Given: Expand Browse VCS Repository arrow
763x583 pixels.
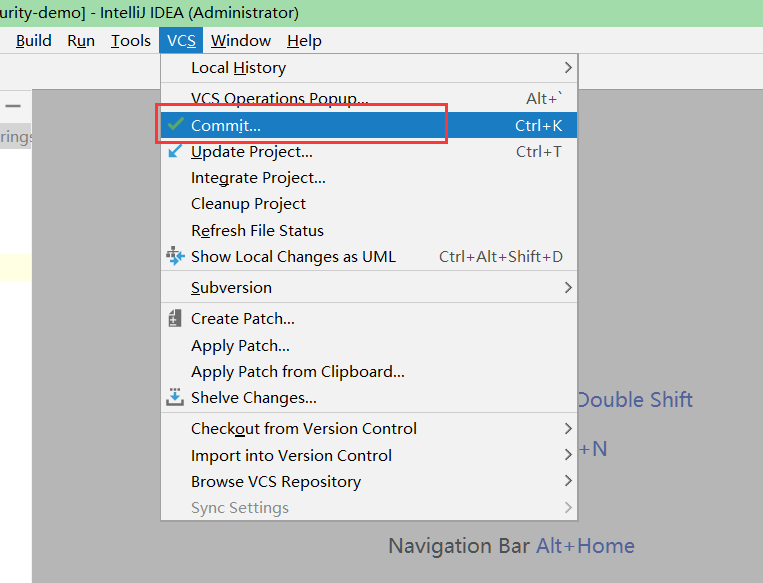Looking at the screenshot, I should click(x=567, y=481).
